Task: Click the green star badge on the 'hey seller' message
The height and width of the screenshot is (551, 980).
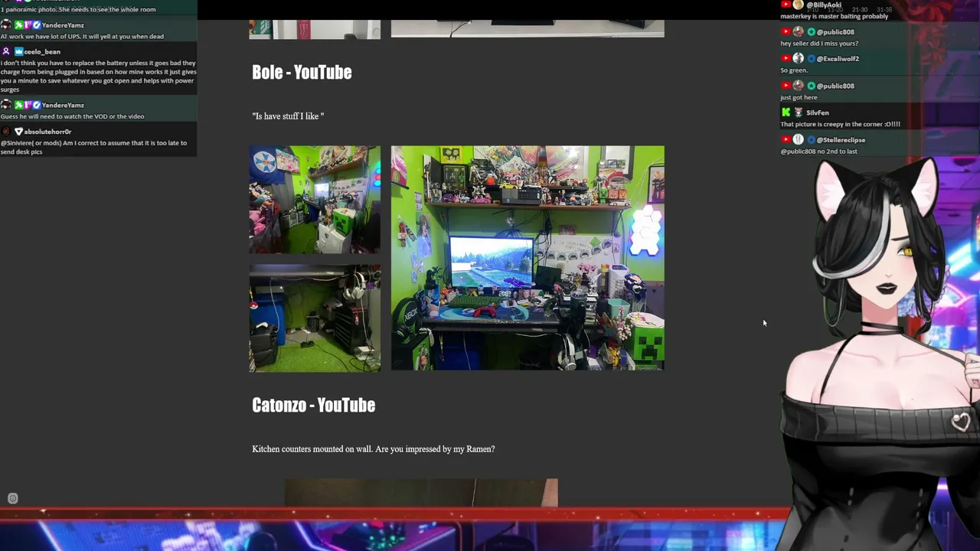Action: click(811, 32)
